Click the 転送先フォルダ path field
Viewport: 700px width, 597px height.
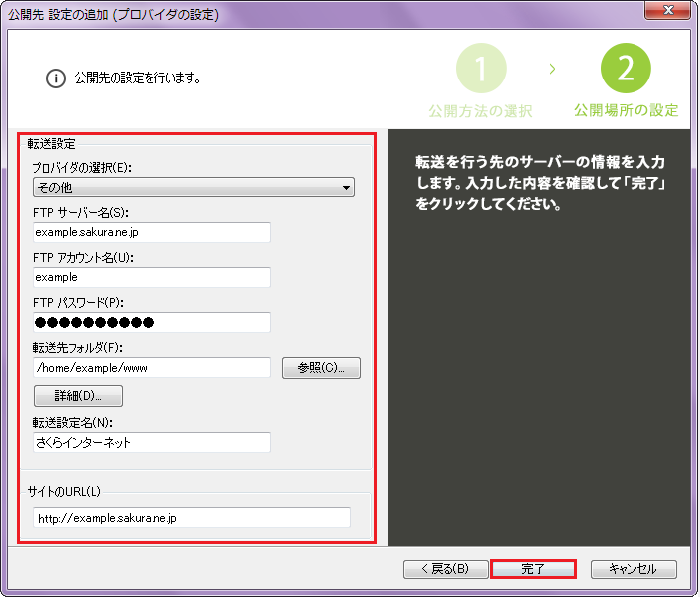pyautogui.click(x=151, y=368)
